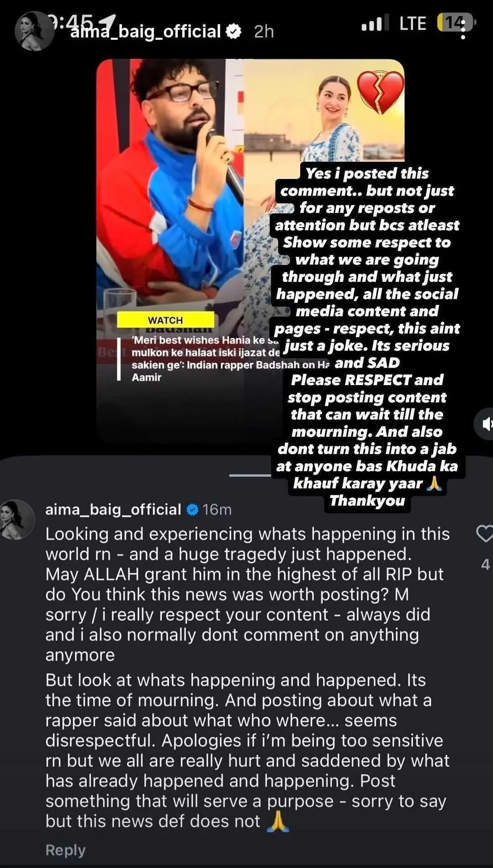Tap the 16m comment timestamp

click(x=217, y=509)
